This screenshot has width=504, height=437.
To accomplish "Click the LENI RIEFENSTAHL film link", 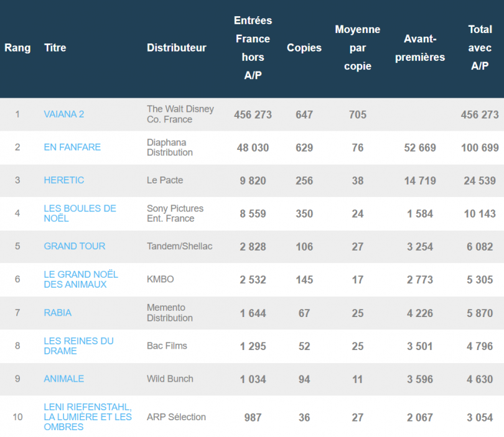I will [x=88, y=416].
